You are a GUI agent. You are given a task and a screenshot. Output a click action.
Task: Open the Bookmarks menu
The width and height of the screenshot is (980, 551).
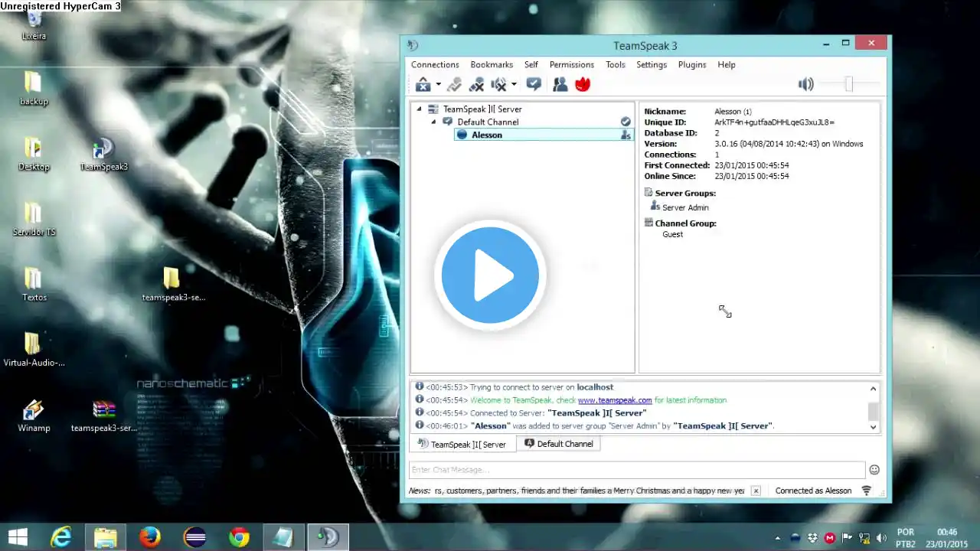click(492, 65)
